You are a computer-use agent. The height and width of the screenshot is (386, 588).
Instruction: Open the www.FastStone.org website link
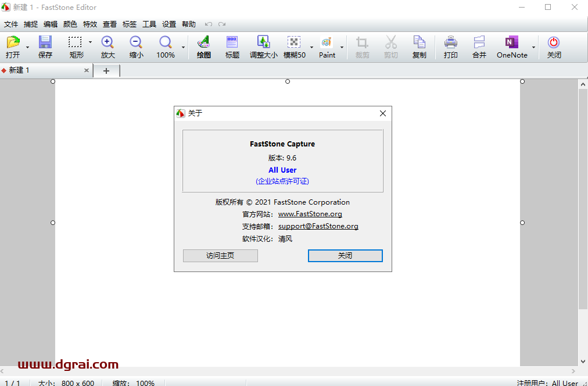pos(310,214)
